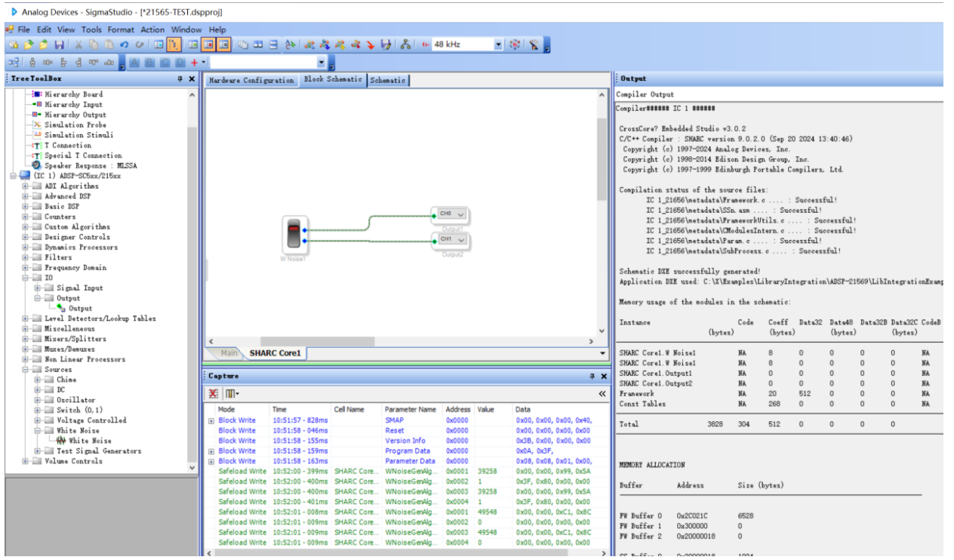Screen dimensions: 954x560
Task: Expand the Filters tree node
Action: [26, 257]
